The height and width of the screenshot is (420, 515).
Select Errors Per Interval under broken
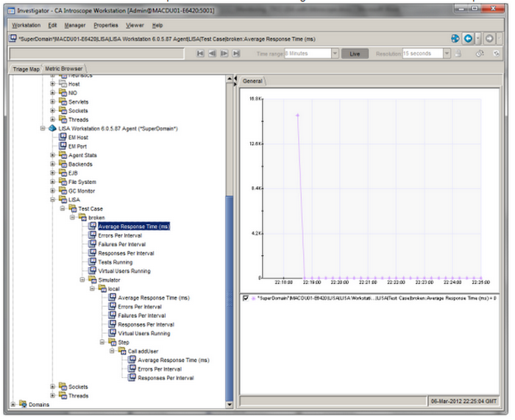coord(118,235)
